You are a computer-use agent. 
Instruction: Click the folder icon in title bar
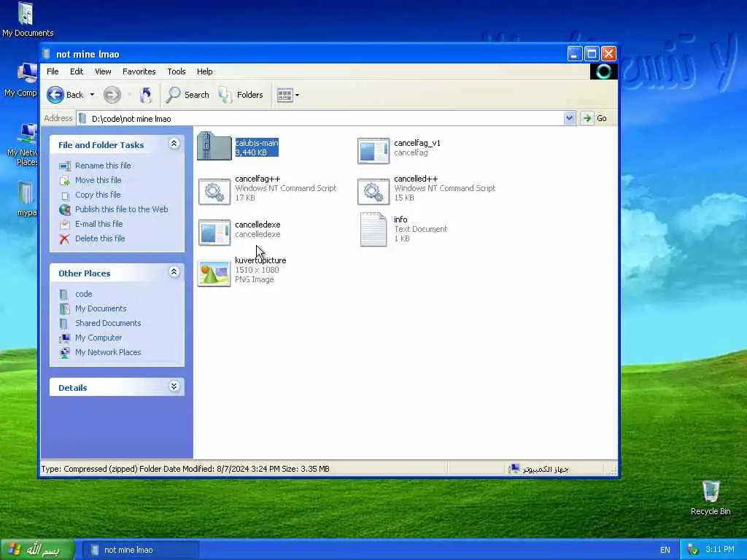pyautogui.click(x=46, y=54)
